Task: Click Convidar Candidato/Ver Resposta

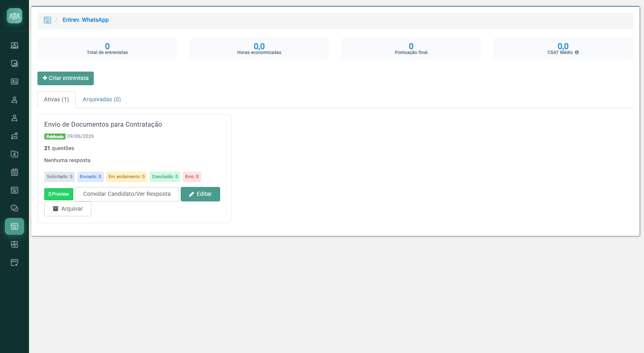Action: pos(127,194)
